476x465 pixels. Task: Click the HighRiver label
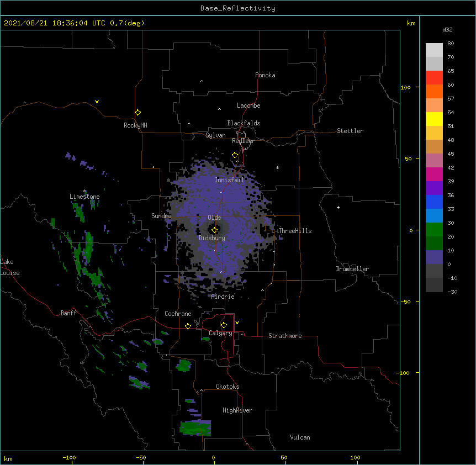(237, 410)
